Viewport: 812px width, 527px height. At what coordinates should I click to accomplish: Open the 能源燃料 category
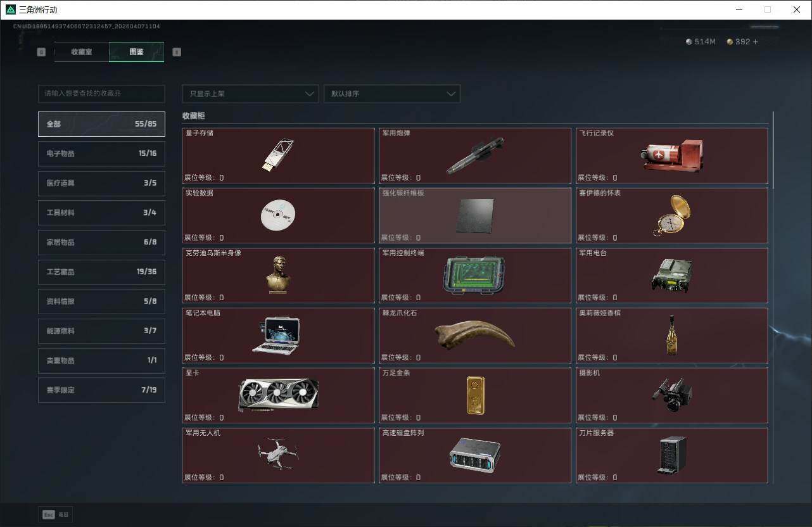point(101,331)
